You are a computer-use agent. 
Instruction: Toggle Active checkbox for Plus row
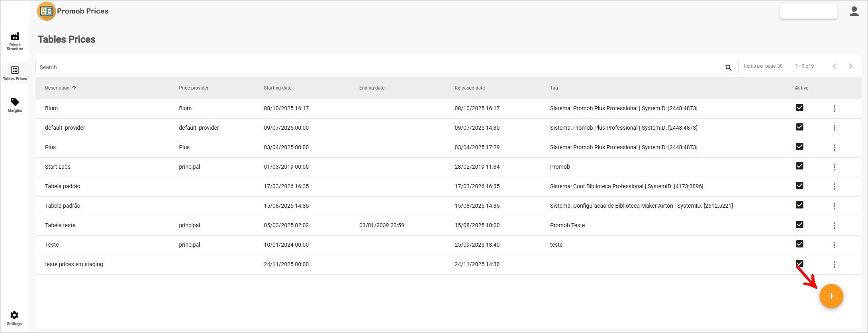coord(799,146)
